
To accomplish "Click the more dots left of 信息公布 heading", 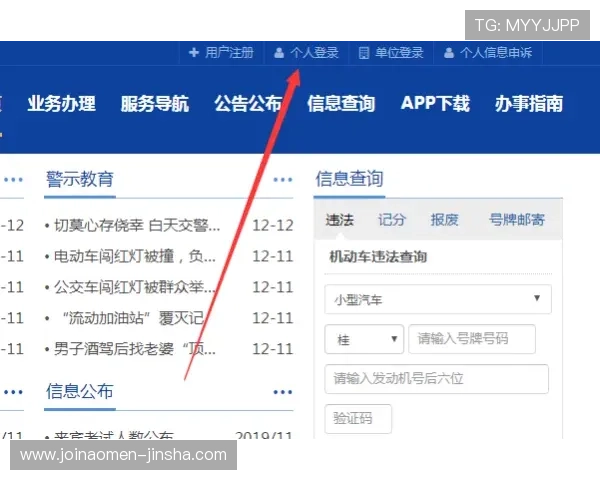I will [x=13, y=392].
